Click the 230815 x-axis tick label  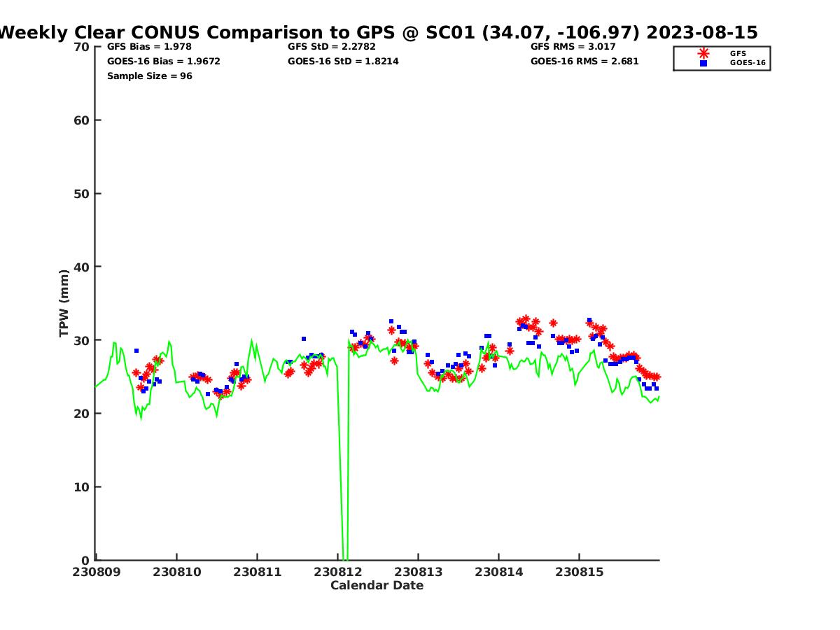(x=579, y=572)
